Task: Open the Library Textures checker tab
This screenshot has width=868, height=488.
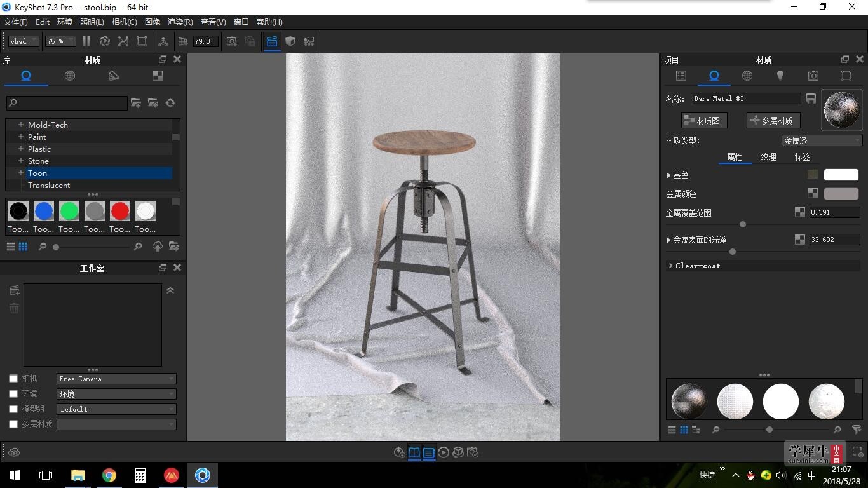Action: pos(158,76)
